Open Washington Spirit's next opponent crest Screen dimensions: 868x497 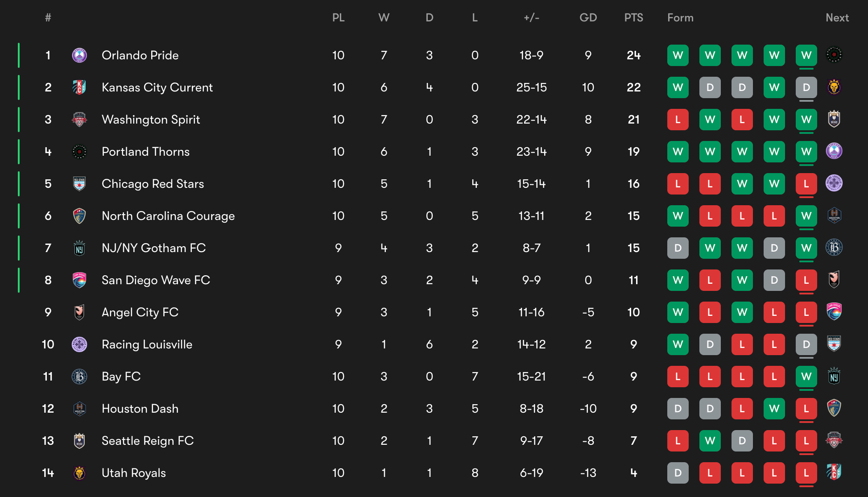pos(834,119)
